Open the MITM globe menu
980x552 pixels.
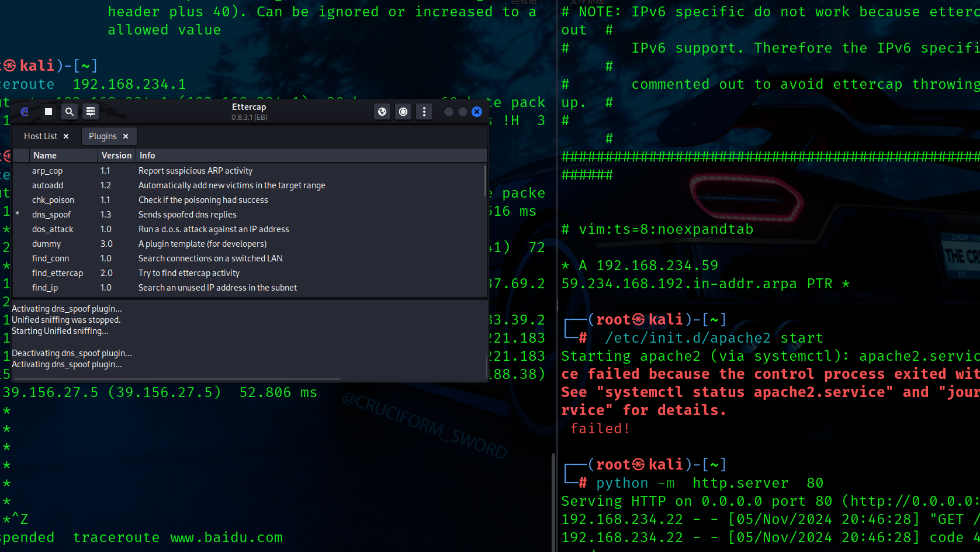(x=382, y=112)
